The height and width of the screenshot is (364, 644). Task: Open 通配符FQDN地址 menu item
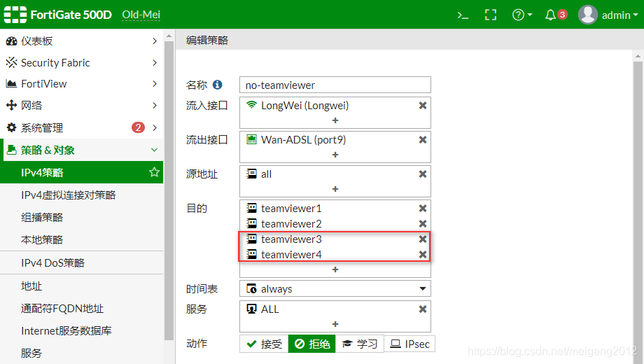62,309
